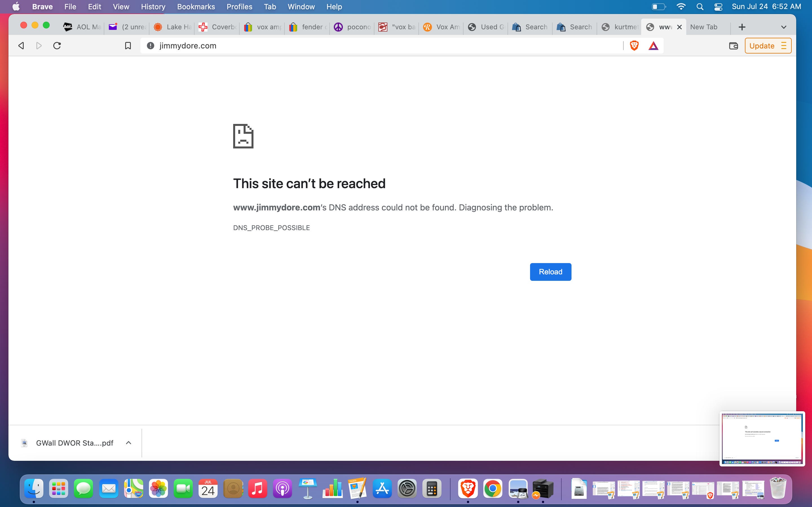
Task: Open Brave Wallet icon
Action: pos(733,46)
